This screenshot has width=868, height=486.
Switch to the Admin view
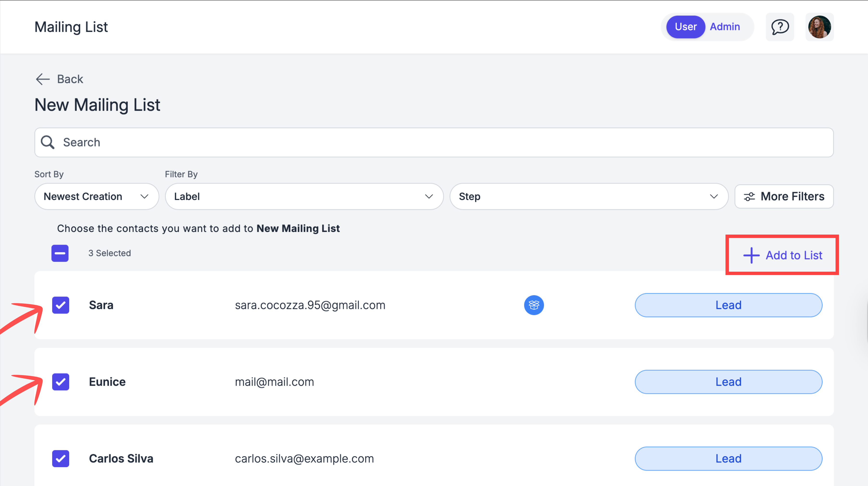point(725,27)
